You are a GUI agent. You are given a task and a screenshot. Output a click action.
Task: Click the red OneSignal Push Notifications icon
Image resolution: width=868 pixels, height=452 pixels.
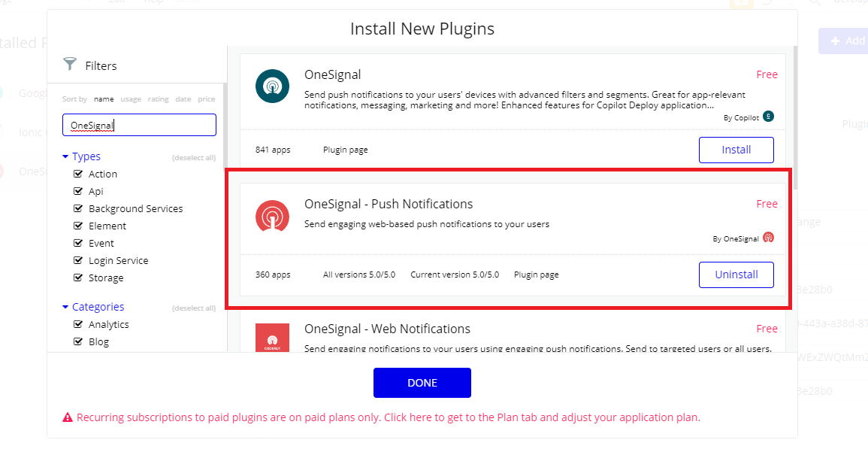point(271,216)
